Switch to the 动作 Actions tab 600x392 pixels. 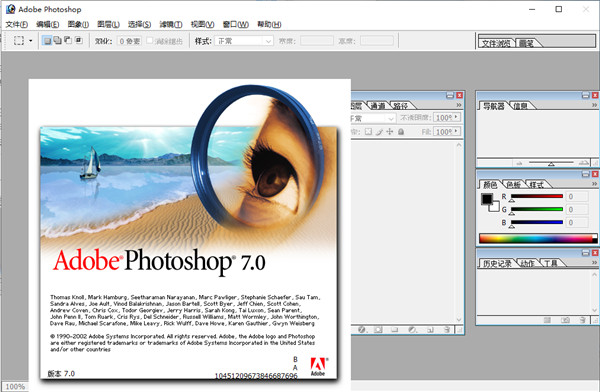coord(528,263)
